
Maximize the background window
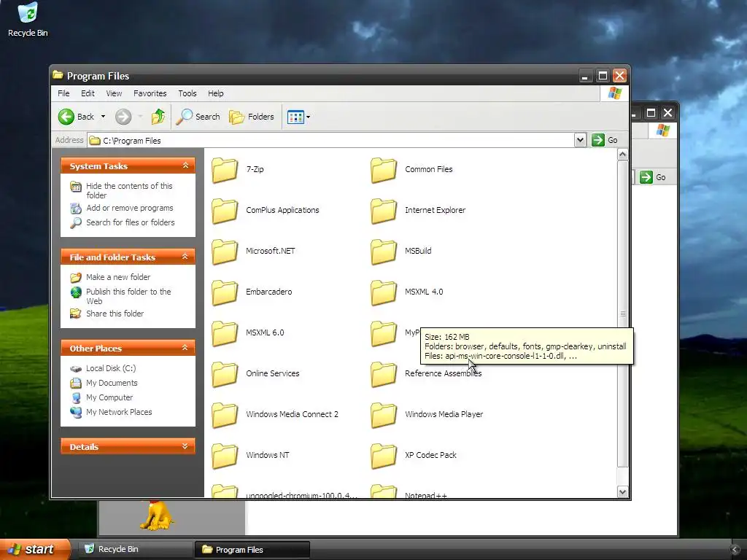[650, 113]
